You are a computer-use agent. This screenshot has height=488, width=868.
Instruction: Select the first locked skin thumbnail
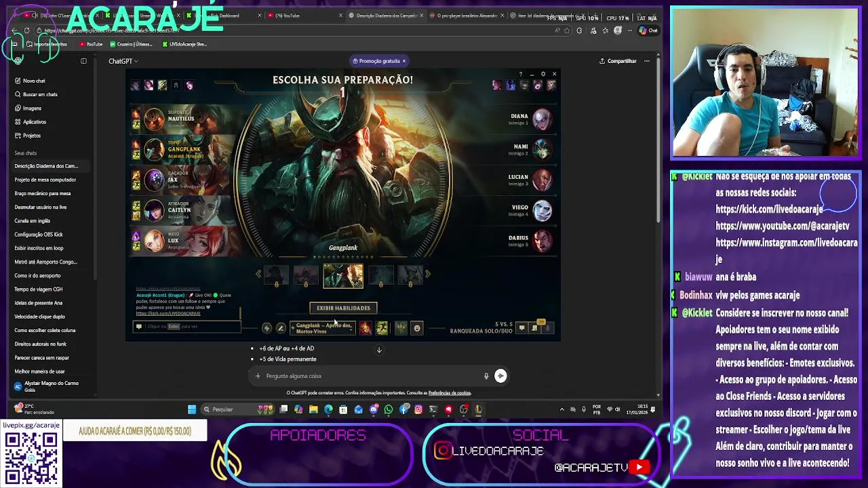point(276,275)
